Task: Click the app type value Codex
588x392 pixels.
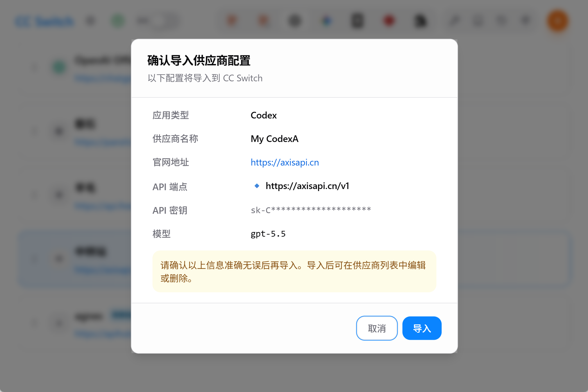Action: pos(263,115)
